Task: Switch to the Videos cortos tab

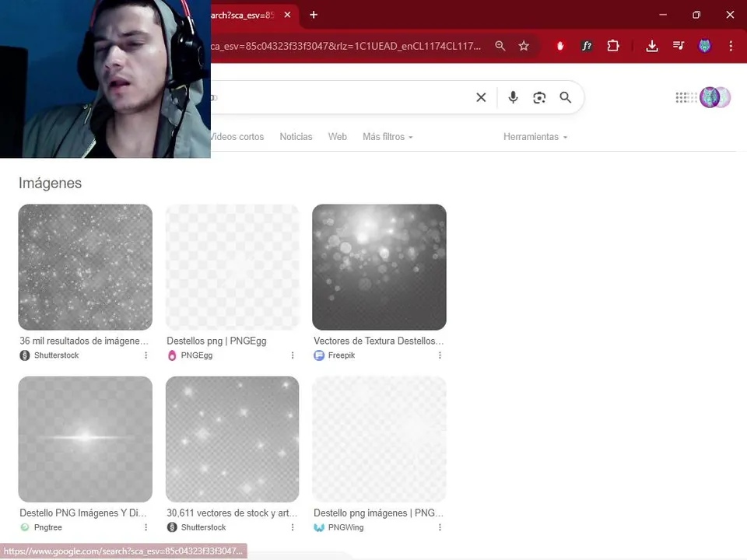Action: point(237,137)
